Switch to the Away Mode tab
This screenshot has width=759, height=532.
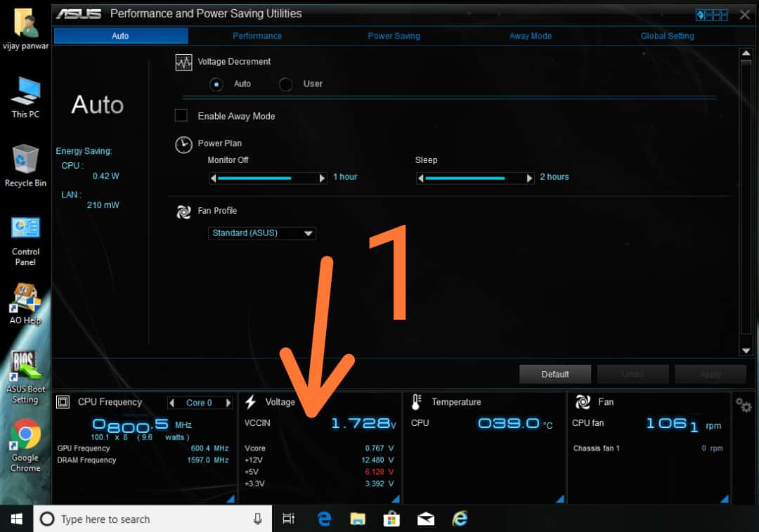[x=530, y=36]
